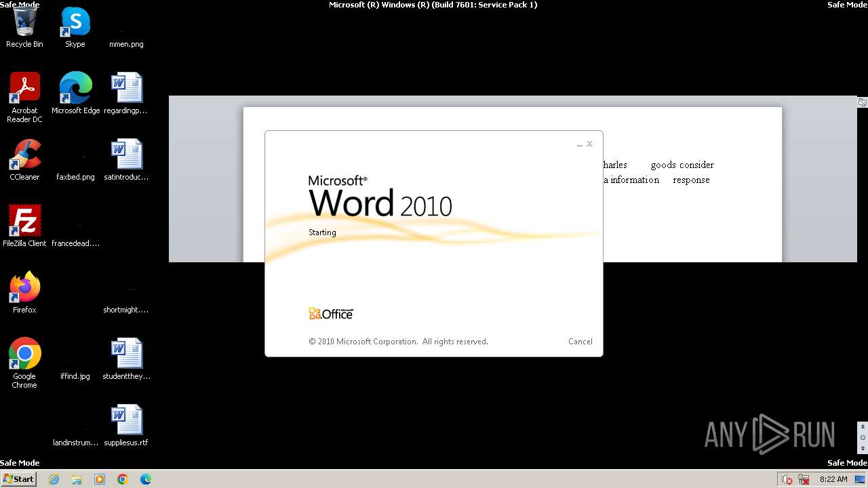Click the word "response" in the document
This screenshot has width=868, height=488.
tap(691, 180)
